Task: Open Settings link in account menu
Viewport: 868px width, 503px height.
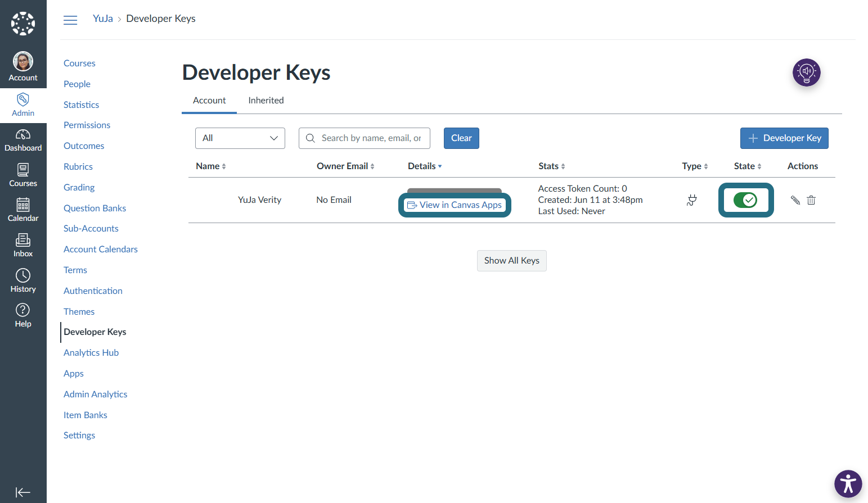Action: [x=79, y=436]
